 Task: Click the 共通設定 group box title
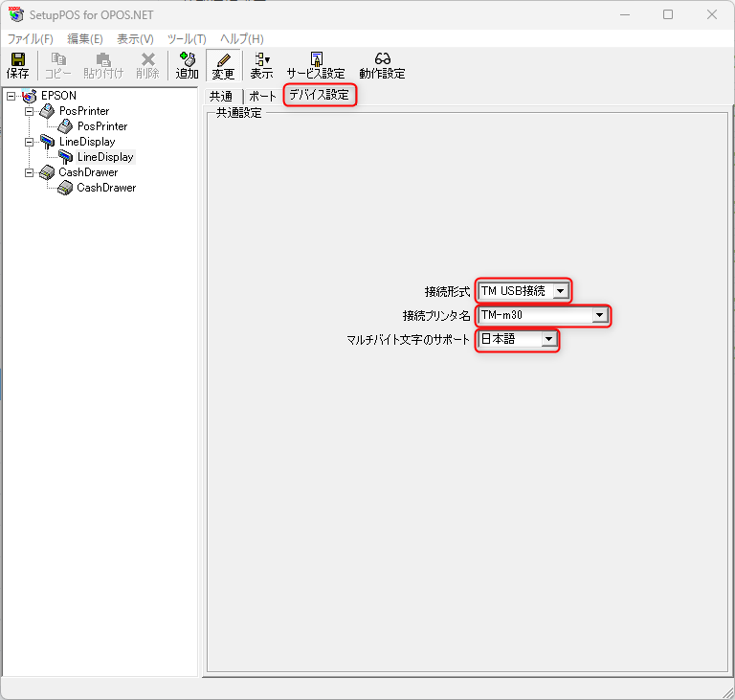click(x=238, y=113)
